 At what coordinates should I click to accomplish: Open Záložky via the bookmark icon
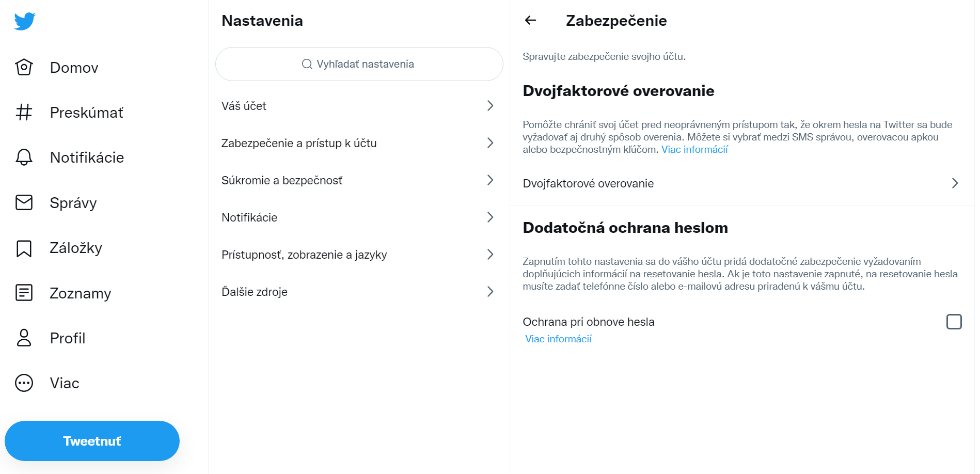pos(24,248)
